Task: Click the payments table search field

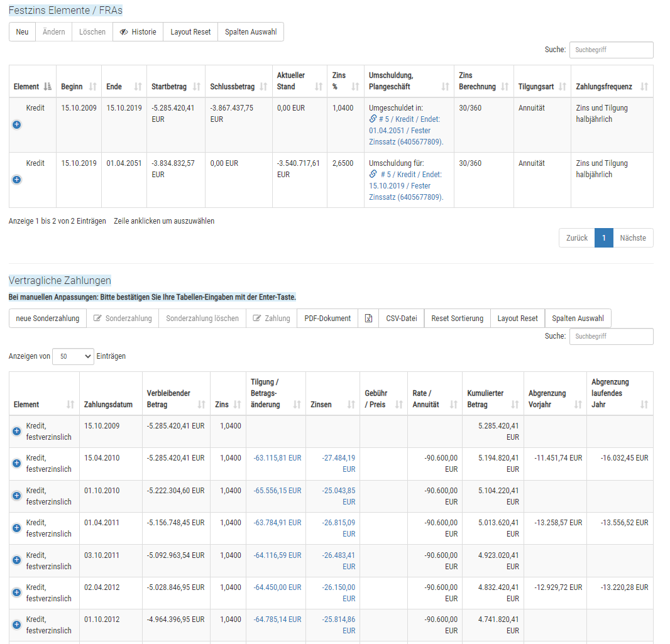Action: click(x=611, y=337)
